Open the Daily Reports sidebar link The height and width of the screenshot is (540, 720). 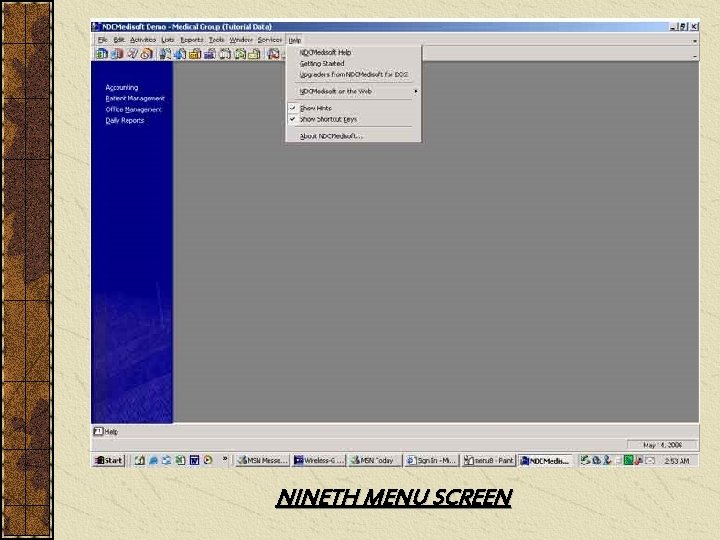tap(125, 120)
